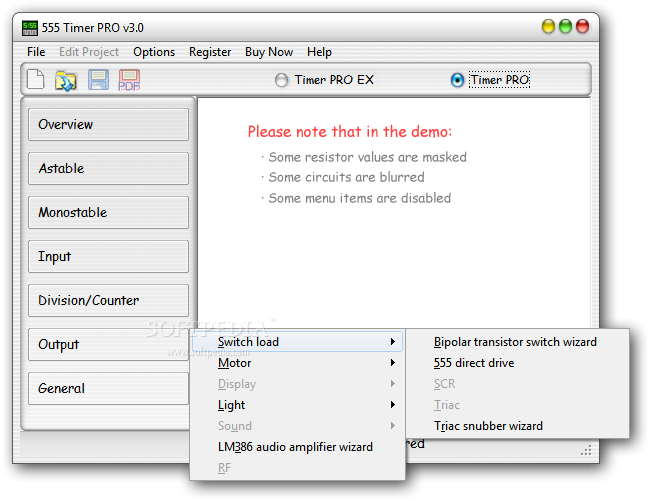
Task: Open the Edit Project menu
Action: tap(89, 52)
